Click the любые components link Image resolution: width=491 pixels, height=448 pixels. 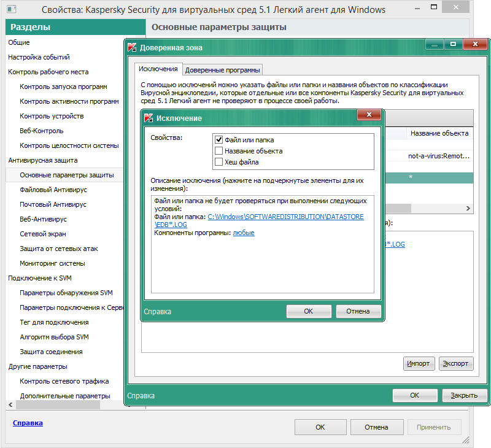pos(244,233)
